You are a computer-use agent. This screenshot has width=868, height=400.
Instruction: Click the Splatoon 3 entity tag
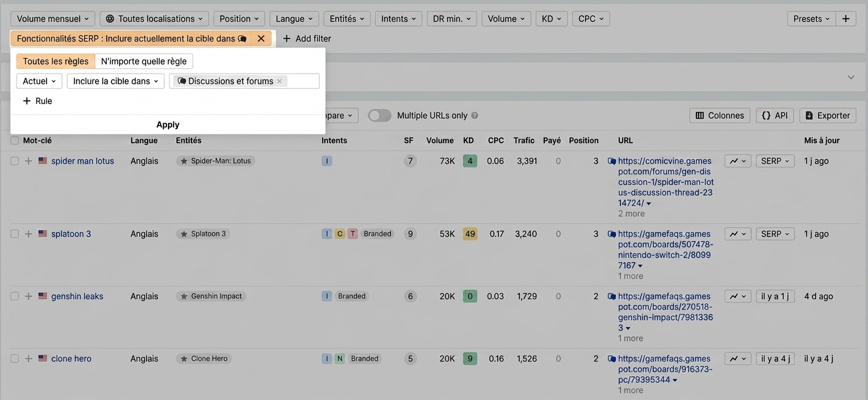click(x=203, y=234)
